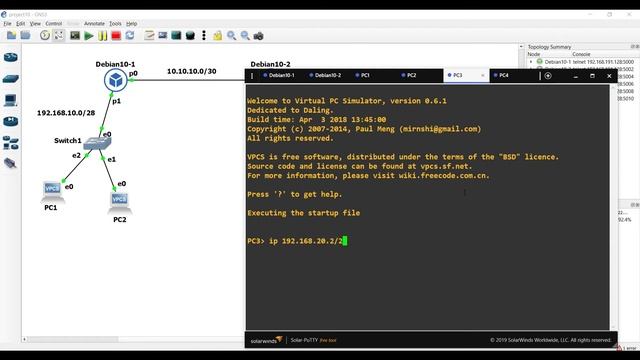This screenshot has width=640, height=360.
Task: Select the Draw a rectangle icon
Action: pos(176,36)
